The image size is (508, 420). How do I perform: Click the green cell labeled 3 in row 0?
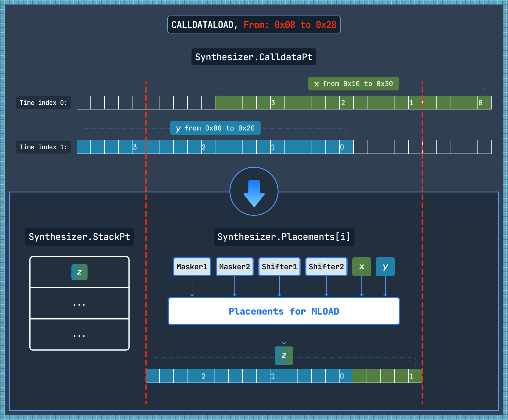coord(277,103)
